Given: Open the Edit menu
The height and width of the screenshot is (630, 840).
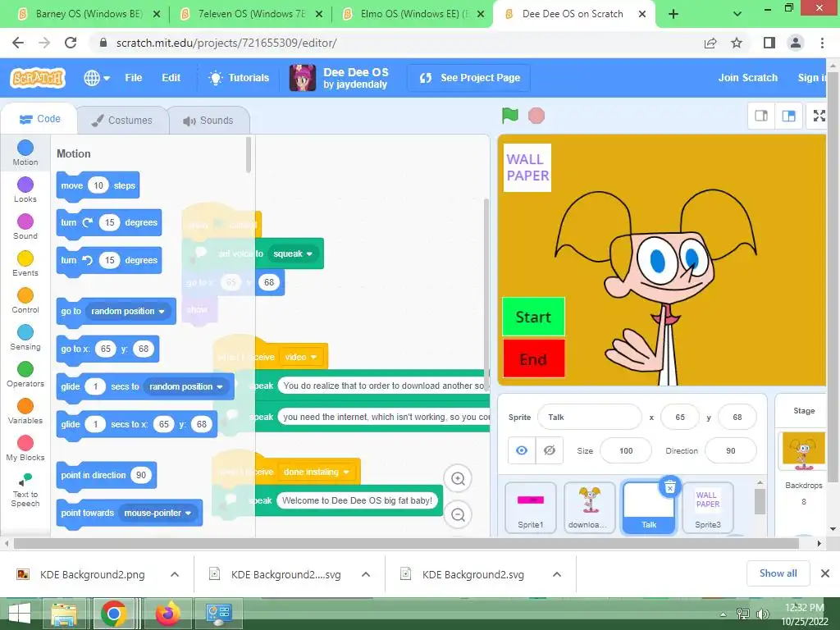Looking at the screenshot, I should pos(171,78).
